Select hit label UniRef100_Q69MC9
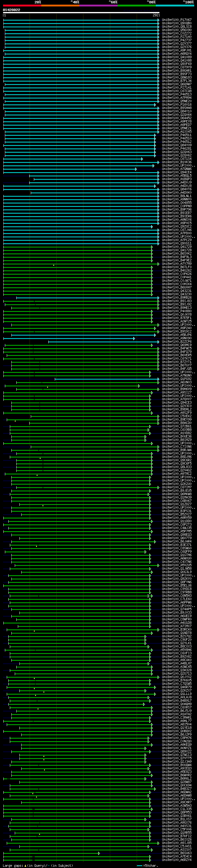Screen dimensions: 197x868 [176, 345]
